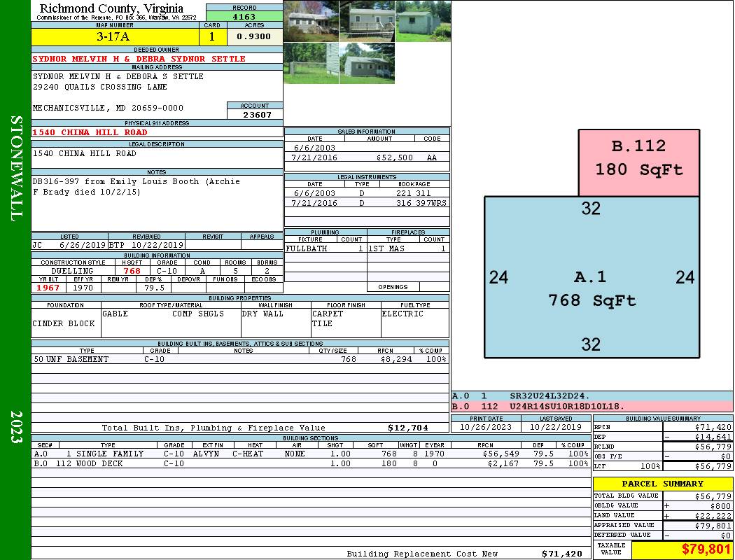Click the sale amount $52,500
Viewport: 735px width, 560px height.
394,157
